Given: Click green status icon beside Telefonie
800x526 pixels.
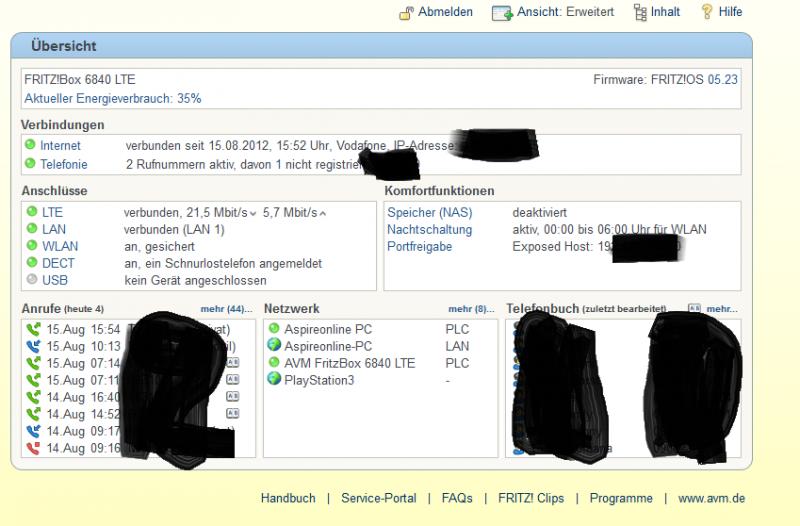Looking at the screenshot, I should point(30,163).
